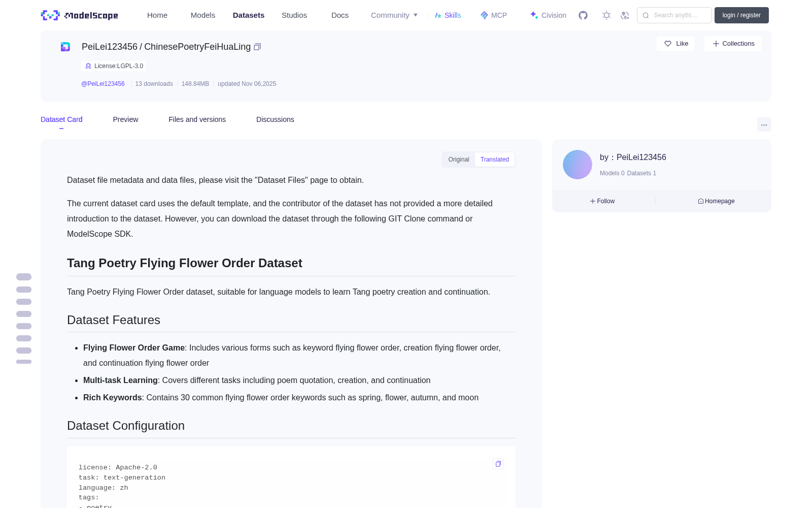
Task: Click the search magnifier icon
Action: pyautogui.click(x=646, y=15)
